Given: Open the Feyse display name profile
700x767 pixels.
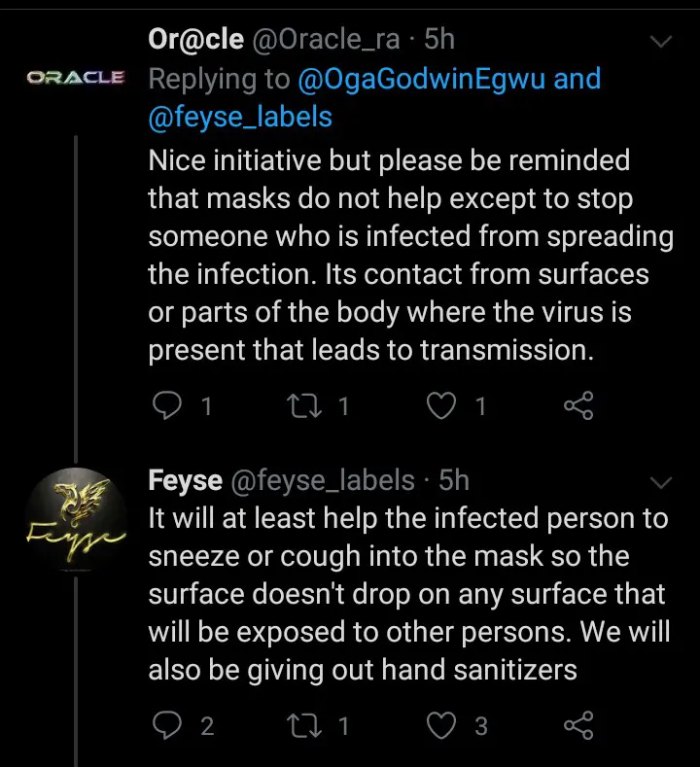Looking at the screenshot, I should tap(186, 480).
